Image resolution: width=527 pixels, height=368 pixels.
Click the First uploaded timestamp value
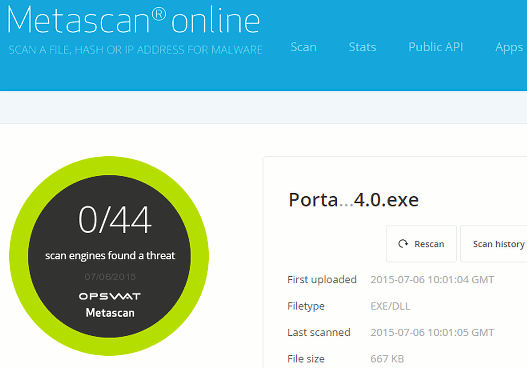(x=432, y=280)
